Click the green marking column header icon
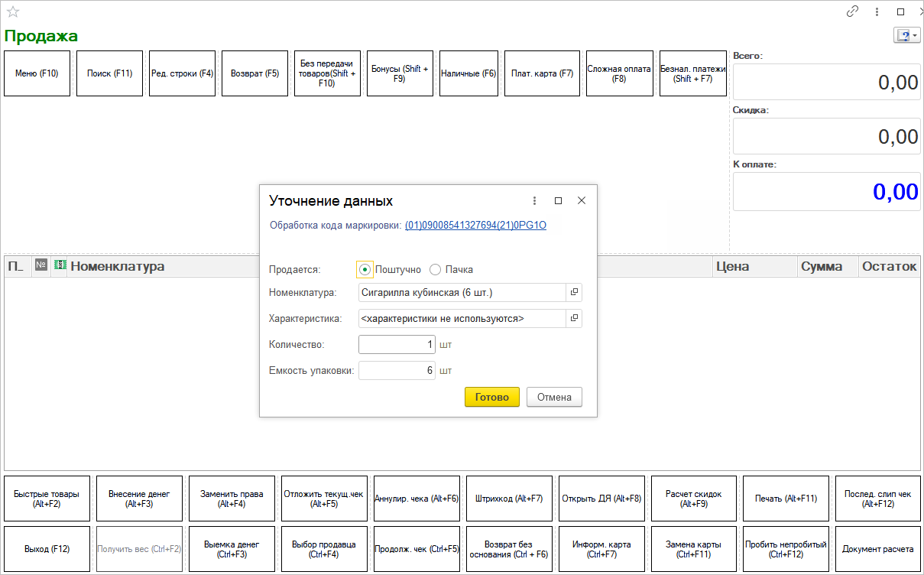 60,265
